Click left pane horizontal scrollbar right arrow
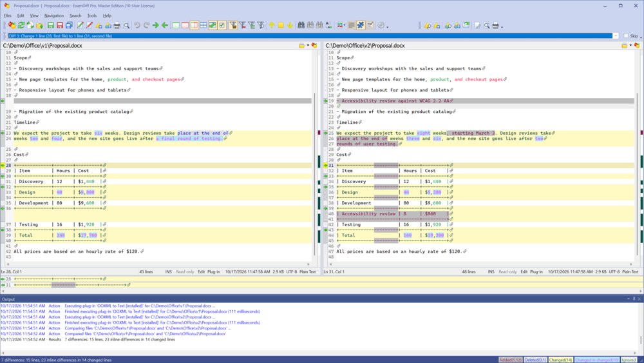 click(308, 264)
